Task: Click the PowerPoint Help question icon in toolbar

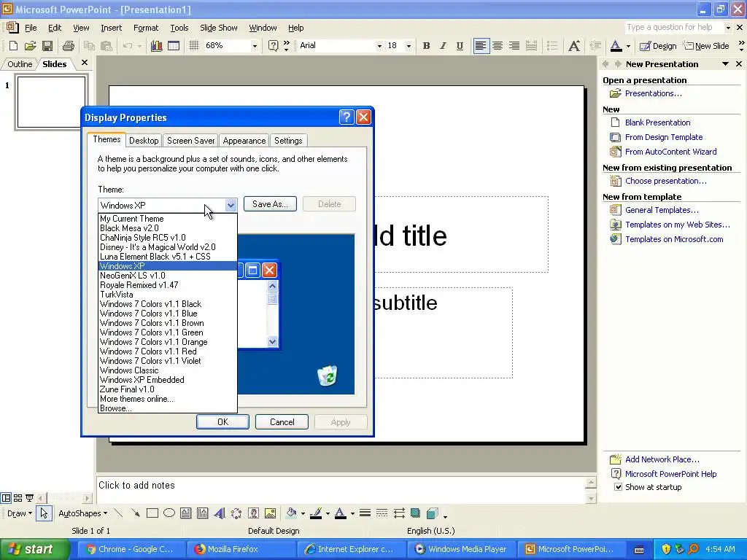Action: click(273, 46)
